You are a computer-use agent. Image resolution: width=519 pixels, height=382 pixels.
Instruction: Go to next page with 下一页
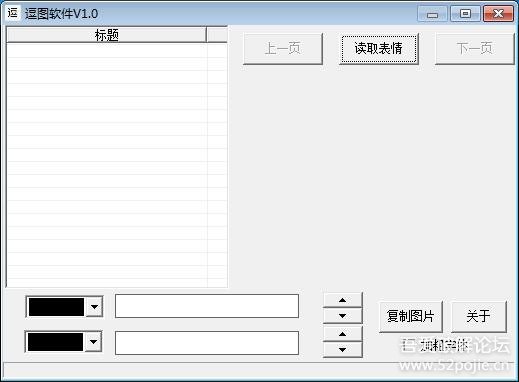pos(475,49)
